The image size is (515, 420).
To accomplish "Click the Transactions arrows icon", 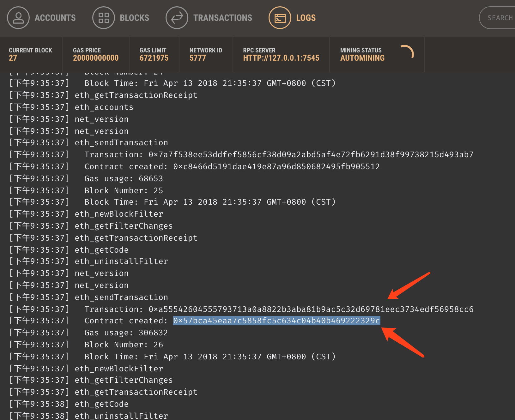I will pos(177,18).
